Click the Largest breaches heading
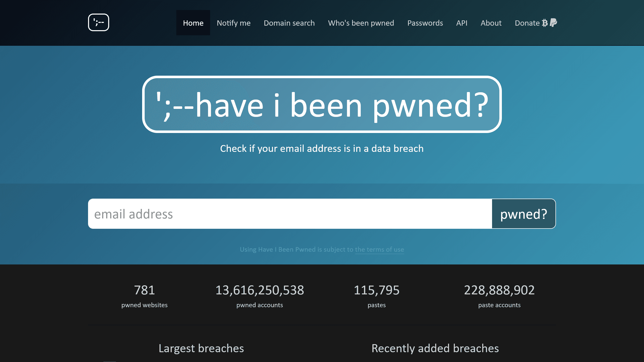 coord(201,348)
